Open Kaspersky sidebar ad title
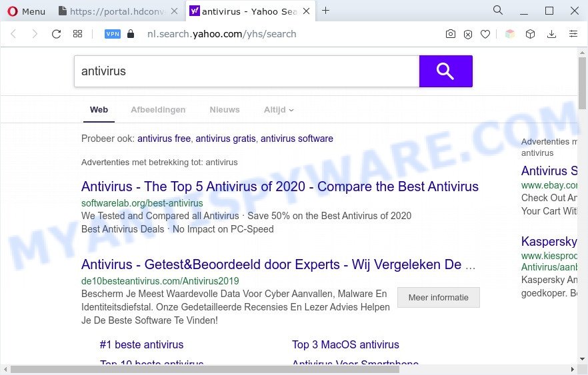This screenshot has height=375, width=588. 549,242
